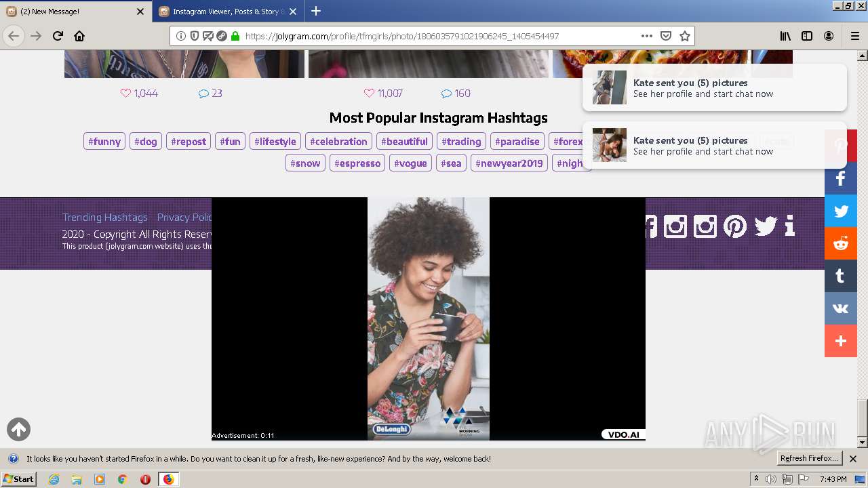Share on Reddit via sidebar

tap(841, 243)
